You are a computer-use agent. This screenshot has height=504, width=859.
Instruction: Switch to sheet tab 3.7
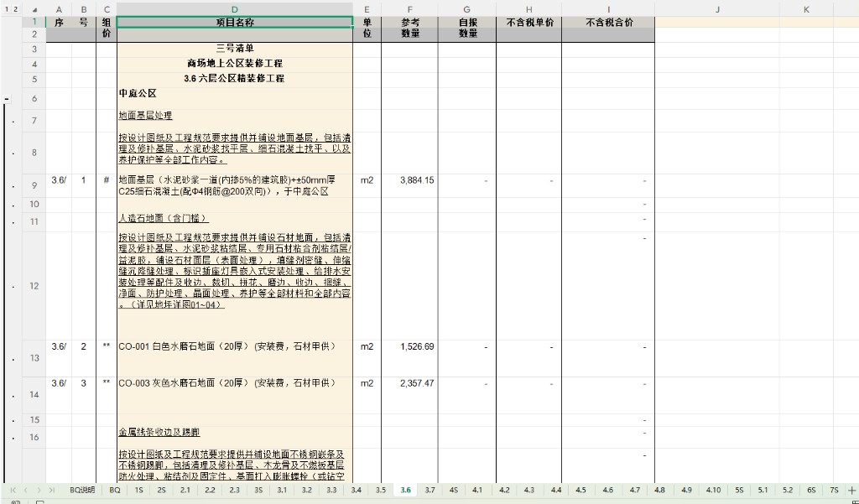(430, 490)
